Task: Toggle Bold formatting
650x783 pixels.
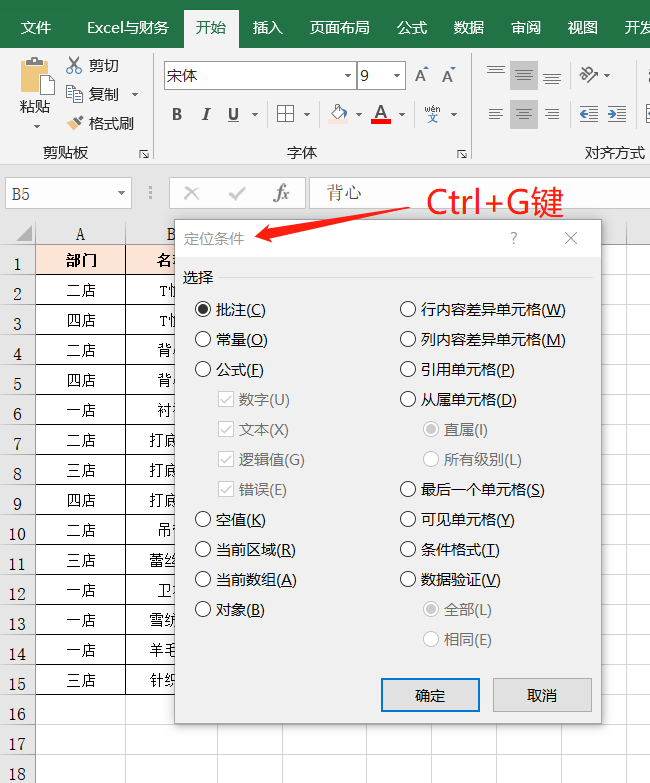Action: coord(177,114)
